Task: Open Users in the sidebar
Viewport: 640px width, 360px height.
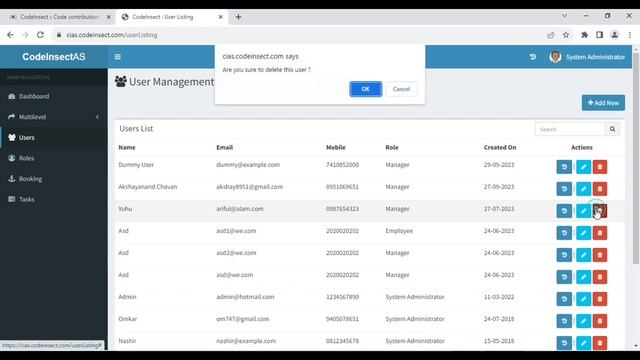Action: 54,138
